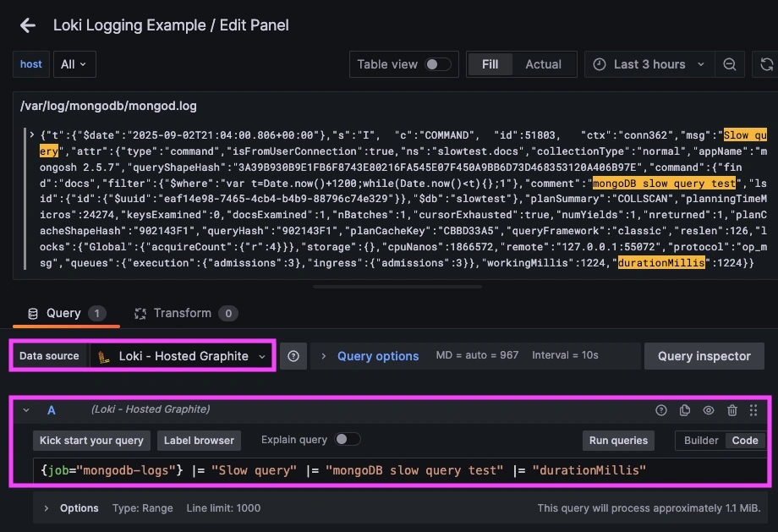Open the Label browser
The width and height of the screenshot is (778, 532).
(199, 441)
